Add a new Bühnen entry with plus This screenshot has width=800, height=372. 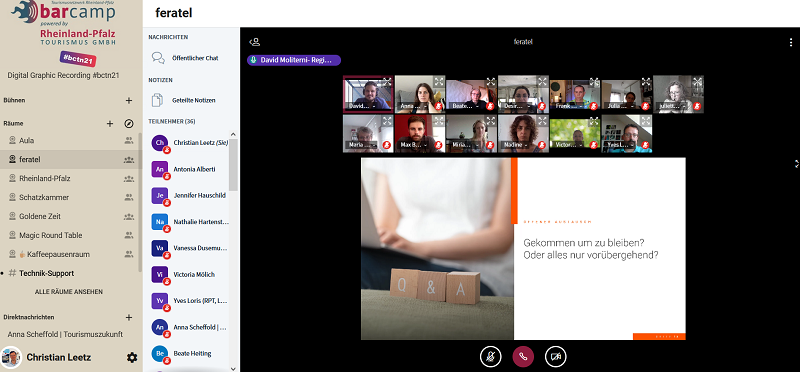(x=129, y=101)
